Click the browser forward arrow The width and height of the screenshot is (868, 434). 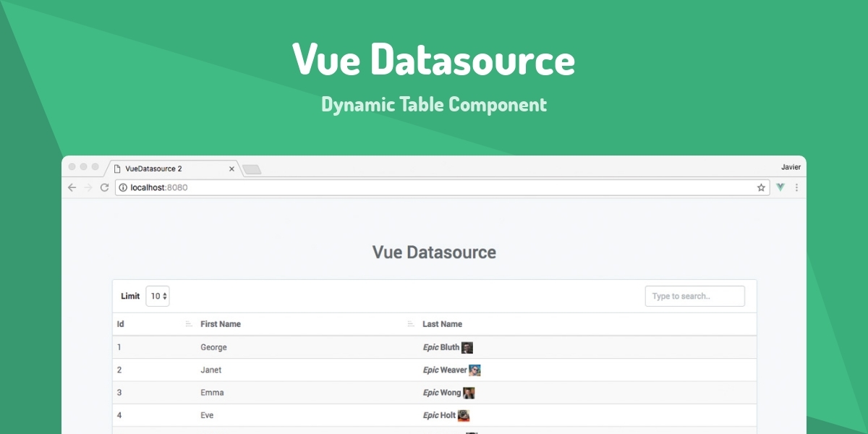(x=88, y=187)
